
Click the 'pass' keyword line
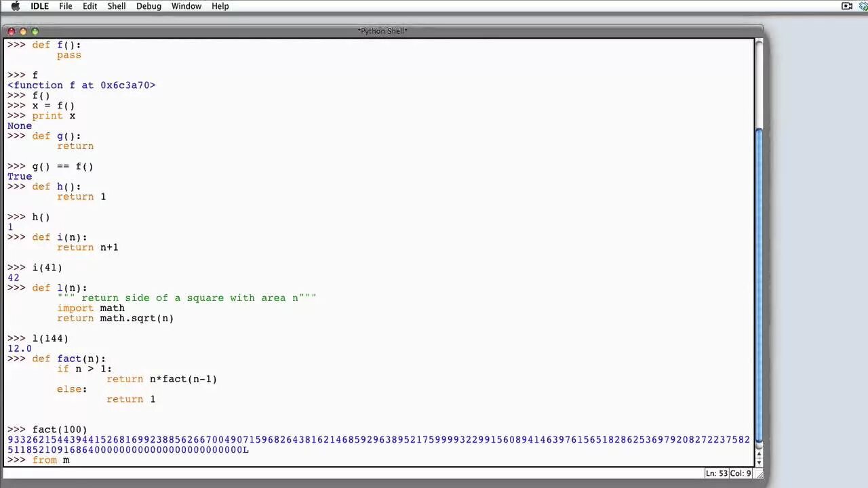[x=69, y=55]
